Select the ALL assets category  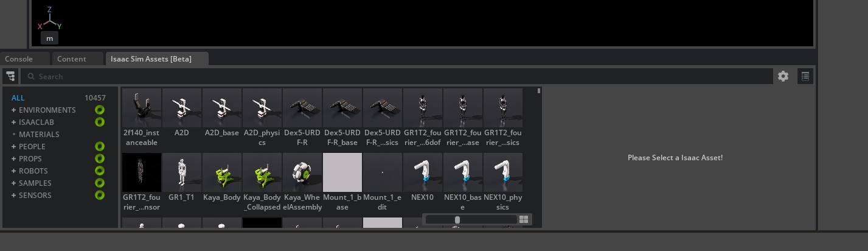[x=18, y=98]
